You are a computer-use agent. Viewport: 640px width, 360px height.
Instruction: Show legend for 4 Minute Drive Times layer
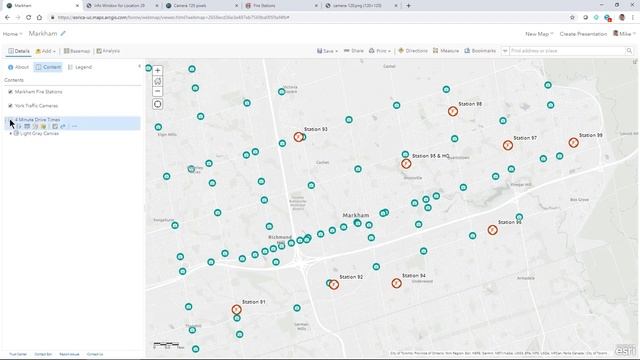tap(19, 127)
